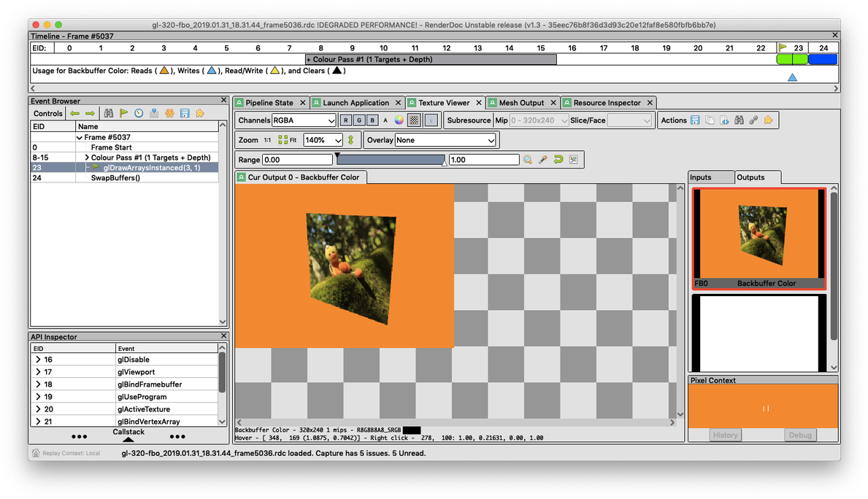Open the Slice/Face dropdown

coord(629,120)
